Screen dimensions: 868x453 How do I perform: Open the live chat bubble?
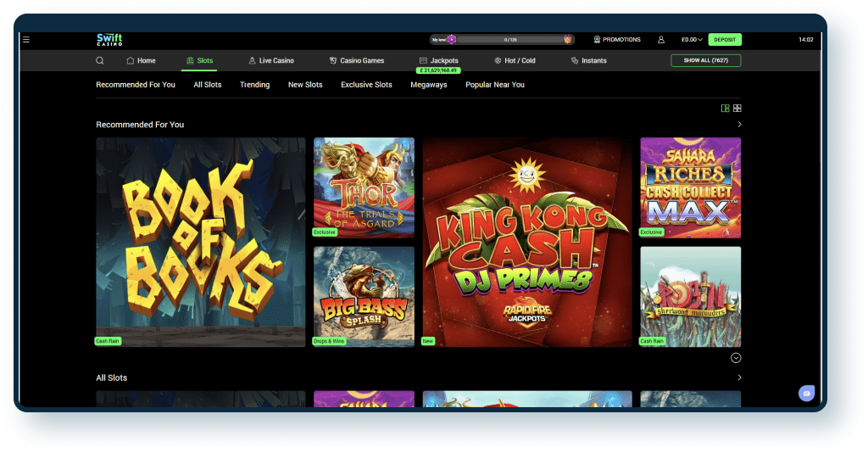[807, 393]
